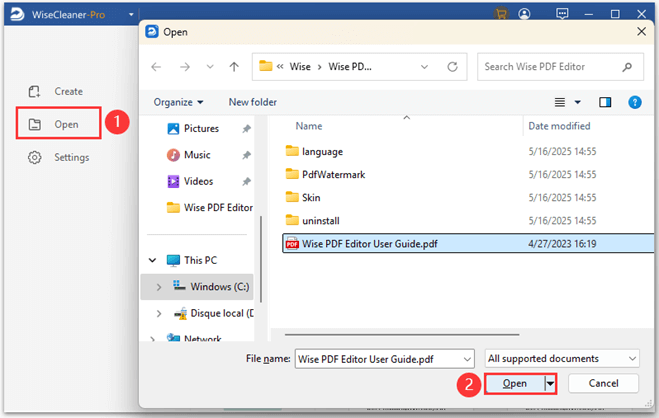
Task: Go back in the Open dialog
Action: pyautogui.click(x=156, y=67)
